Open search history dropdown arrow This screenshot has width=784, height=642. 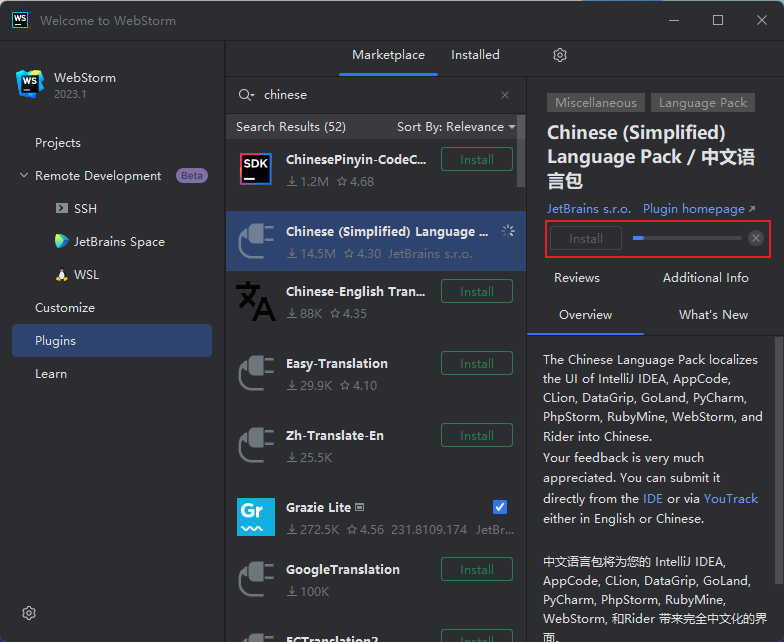pyautogui.click(x=253, y=95)
